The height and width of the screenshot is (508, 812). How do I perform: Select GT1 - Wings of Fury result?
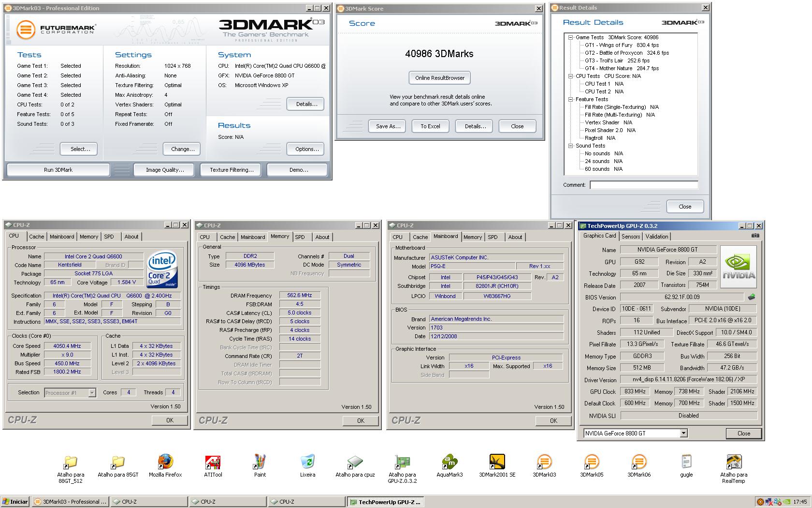[622, 45]
